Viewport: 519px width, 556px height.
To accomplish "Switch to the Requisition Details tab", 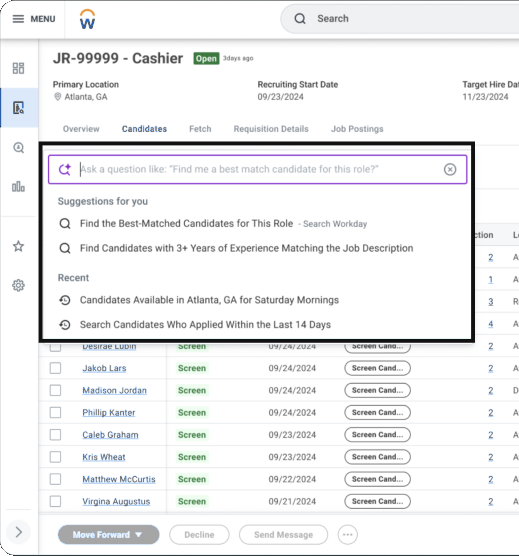I will (271, 129).
